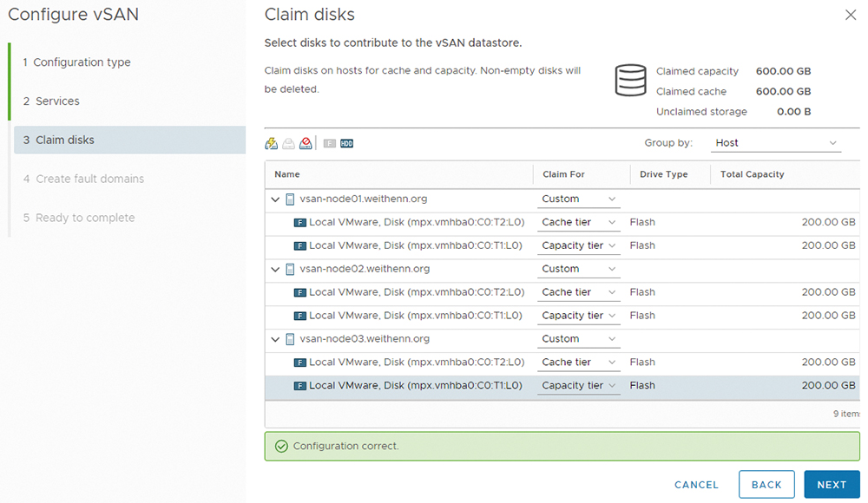Click the NEXT button

[832, 485]
